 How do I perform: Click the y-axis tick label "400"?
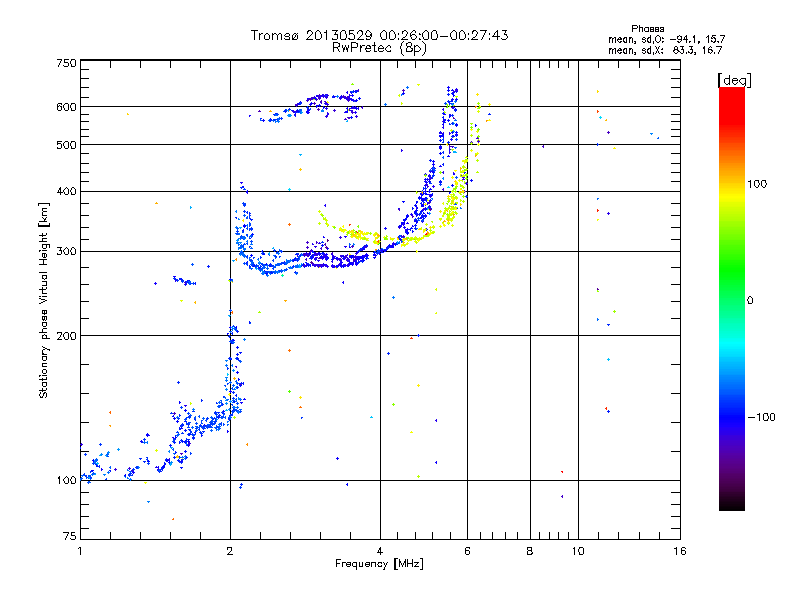(x=66, y=192)
